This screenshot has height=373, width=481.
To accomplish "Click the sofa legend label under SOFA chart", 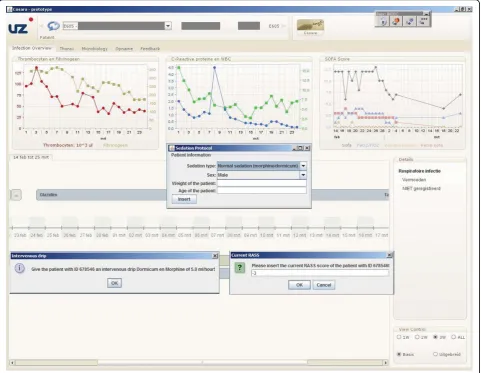I will 347,145.
